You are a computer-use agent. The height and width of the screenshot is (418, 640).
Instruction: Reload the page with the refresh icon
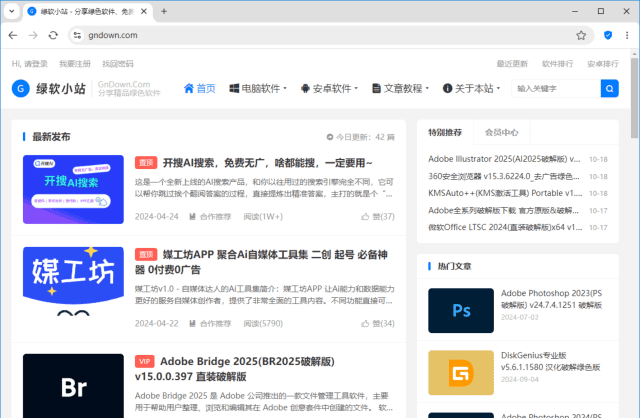click(x=53, y=36)
